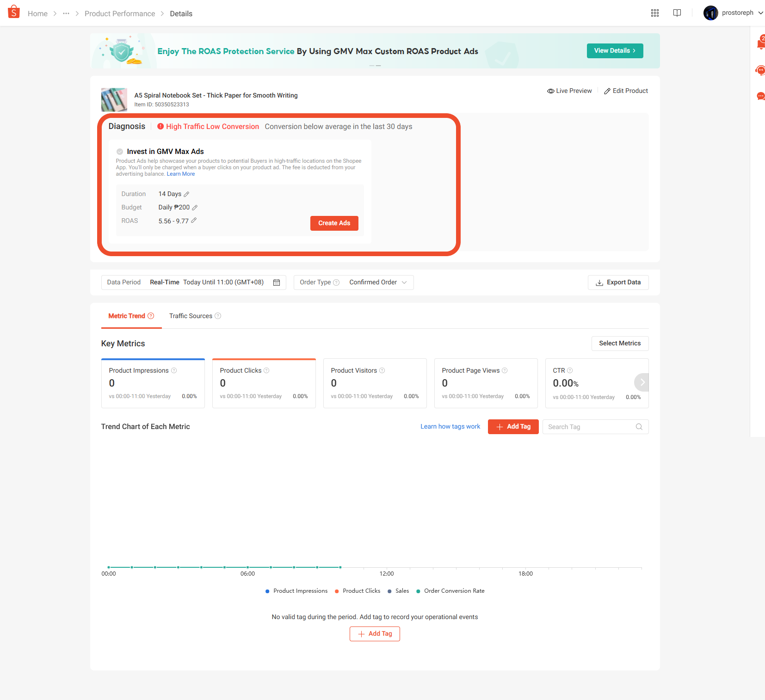Screen dimensions: 765x700
Task: Switch to the Traffic Sources tab
Action: click(195, 316)
